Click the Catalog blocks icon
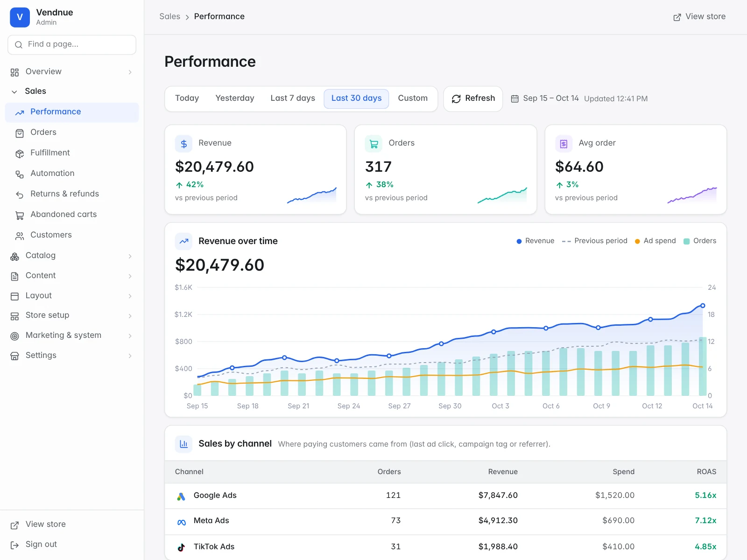Screen dimensions: 747x560 click(x=14, y=256)
